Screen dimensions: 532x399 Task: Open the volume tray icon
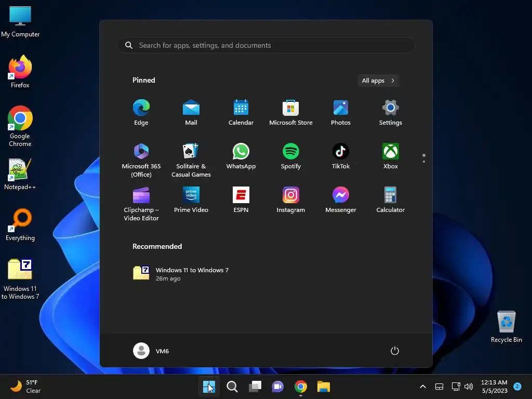pos(469,387)
